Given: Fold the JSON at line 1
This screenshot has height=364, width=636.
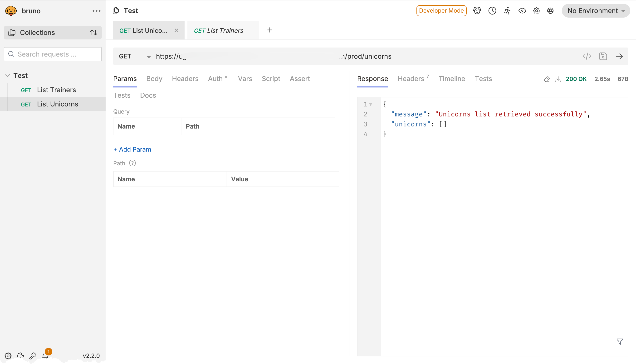Looking at the screenshot, I should pos(371,104).
